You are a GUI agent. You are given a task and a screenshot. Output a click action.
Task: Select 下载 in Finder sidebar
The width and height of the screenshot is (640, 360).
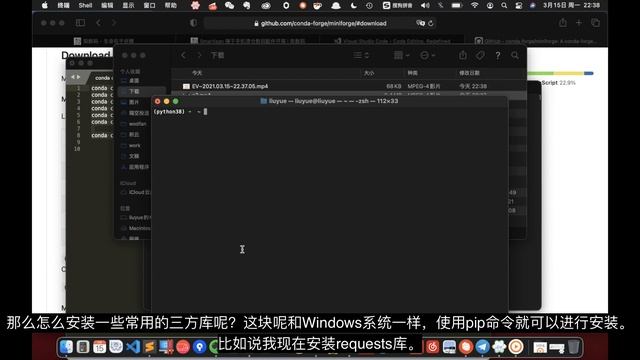(142, 91)
